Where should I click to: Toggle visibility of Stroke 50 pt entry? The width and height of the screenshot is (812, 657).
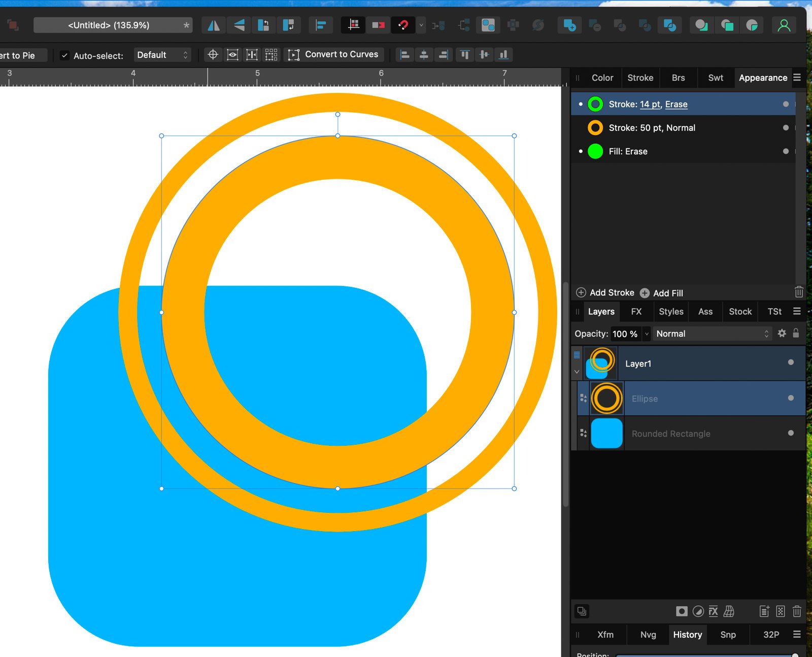coord(786,127)
